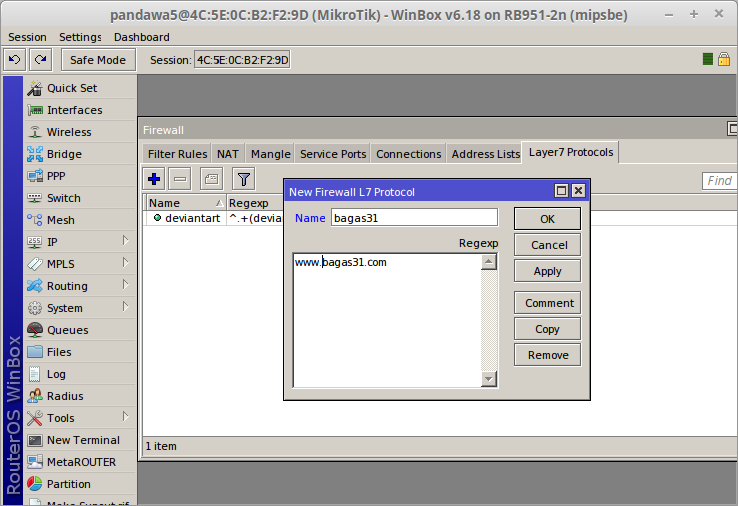The height and width of the screenshot is (506, 738).
Task: Open Radius in sidebar
Action: click(80, 396)
